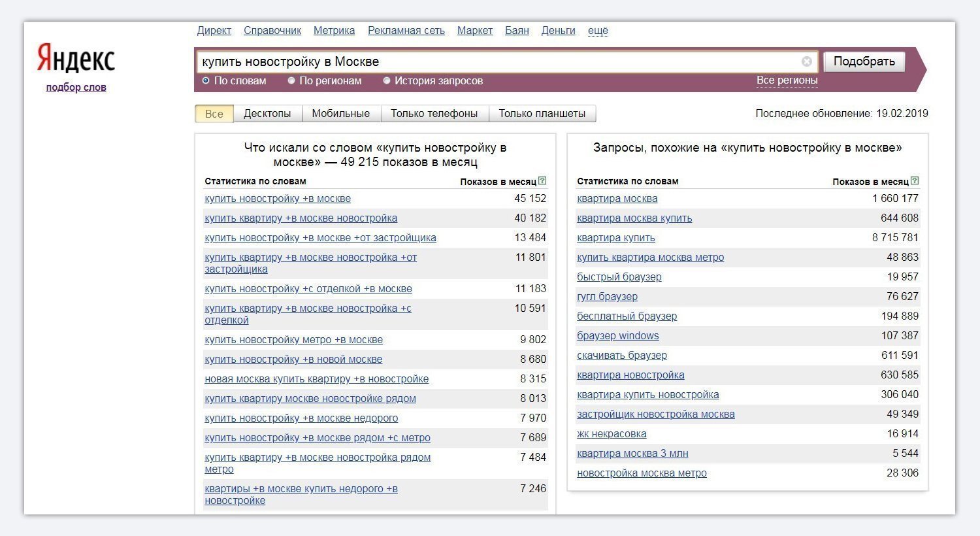
Task: Open the квартира новостройка query
Action: pos(631,375)
